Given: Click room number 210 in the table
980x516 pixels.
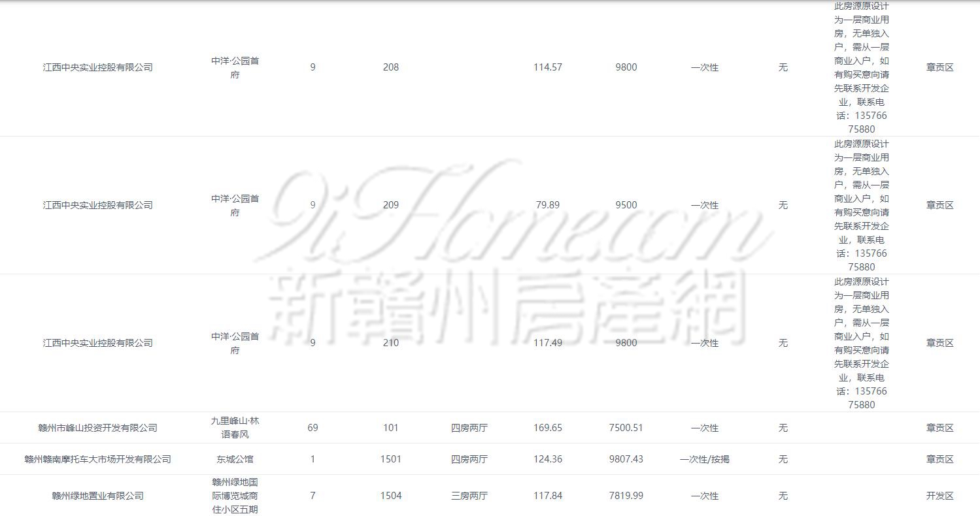Looking at the screenshot, I should click(x=390, y=343).
